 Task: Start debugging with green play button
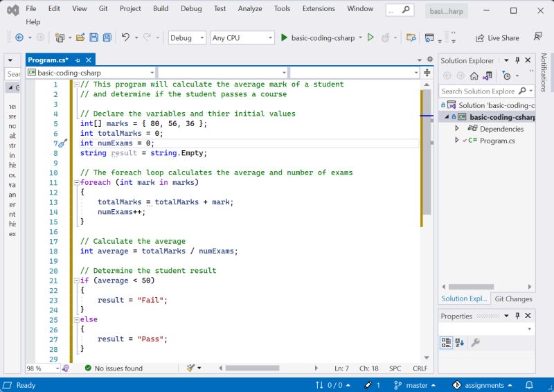tap(284, 37)
